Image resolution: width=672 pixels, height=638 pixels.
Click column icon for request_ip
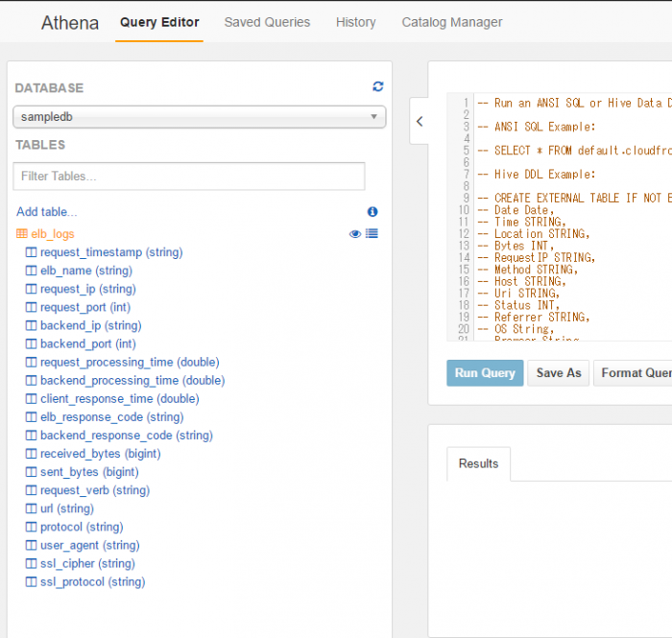pos(31,289)
